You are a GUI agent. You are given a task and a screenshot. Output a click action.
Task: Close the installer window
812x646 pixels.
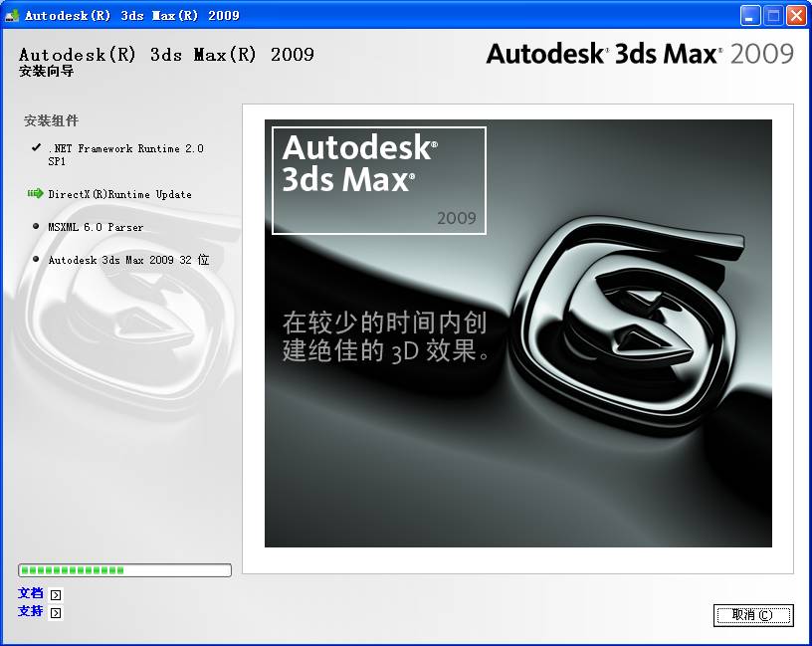[796, 16]
